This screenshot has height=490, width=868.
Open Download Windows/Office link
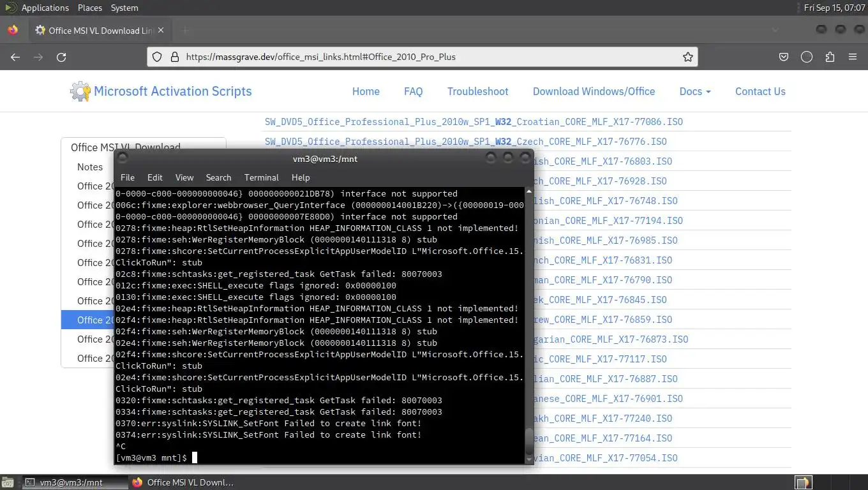pyautogui.click(x=594, y=91)
